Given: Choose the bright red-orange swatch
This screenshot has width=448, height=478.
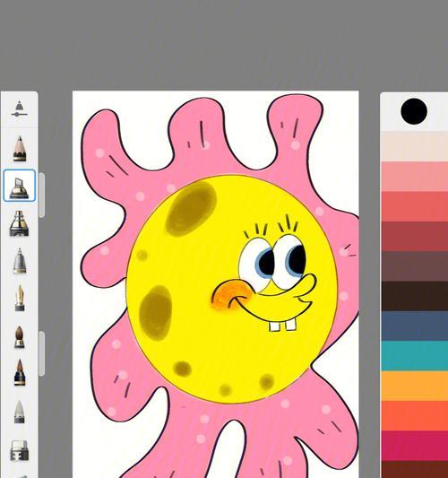Looking at the screenshot, I should coord(415,415).
